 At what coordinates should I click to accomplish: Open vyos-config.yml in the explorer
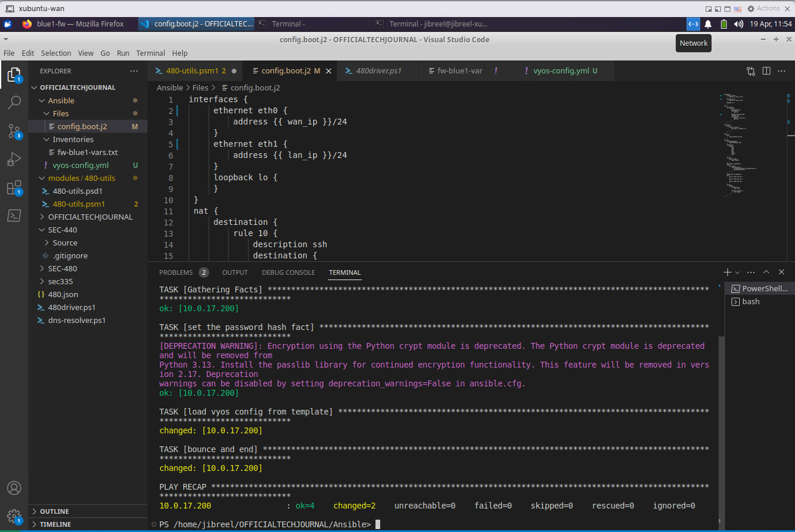tap(80, 165)
